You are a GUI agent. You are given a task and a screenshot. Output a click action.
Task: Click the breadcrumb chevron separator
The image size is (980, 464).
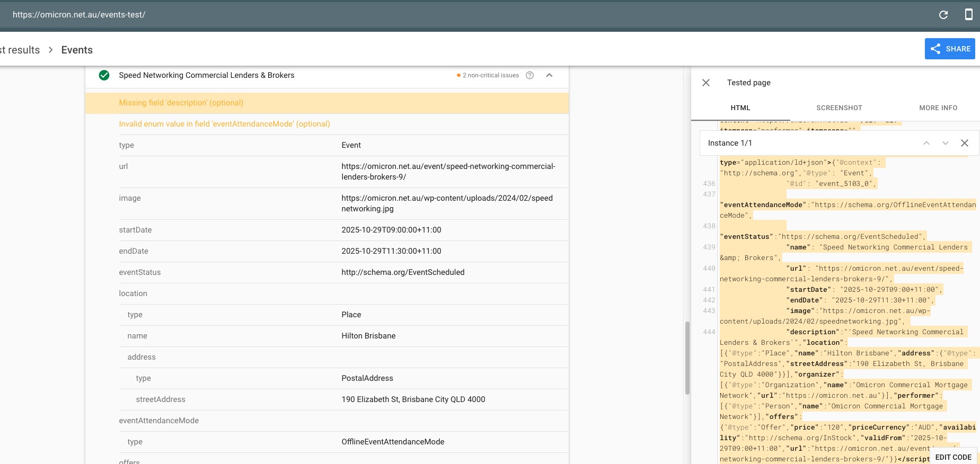51,50
